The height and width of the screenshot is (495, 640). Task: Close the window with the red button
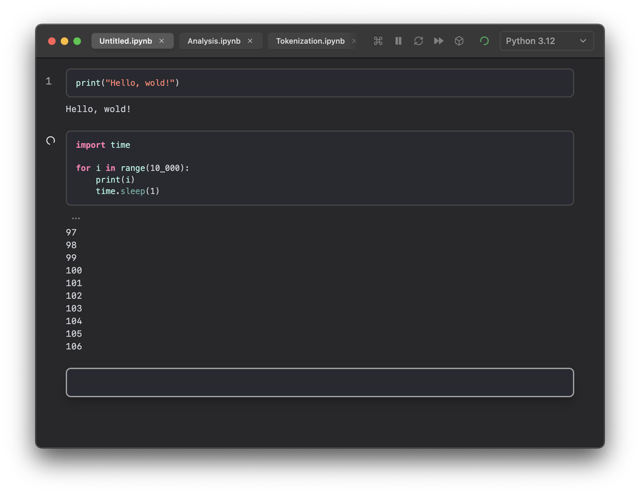(x=52, y=41)
